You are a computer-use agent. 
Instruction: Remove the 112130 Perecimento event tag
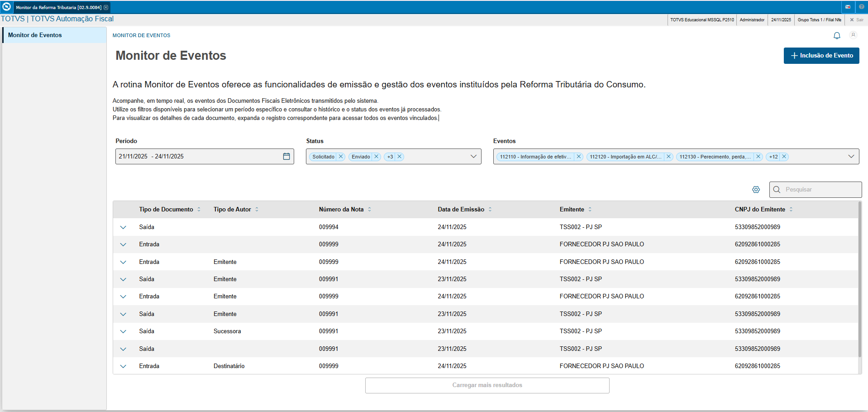point(758,157)
